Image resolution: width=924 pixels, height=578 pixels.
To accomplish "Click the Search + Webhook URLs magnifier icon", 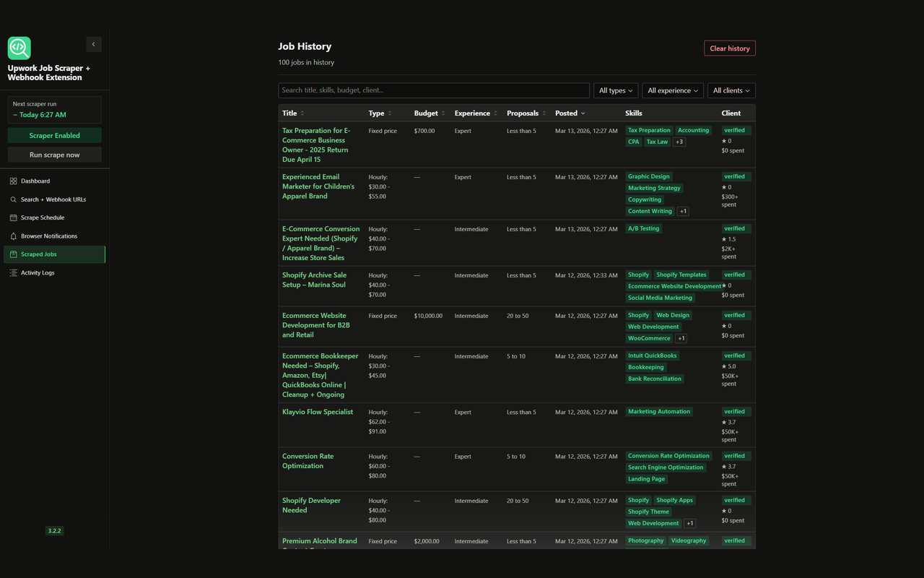I will [x=14, y=199].
